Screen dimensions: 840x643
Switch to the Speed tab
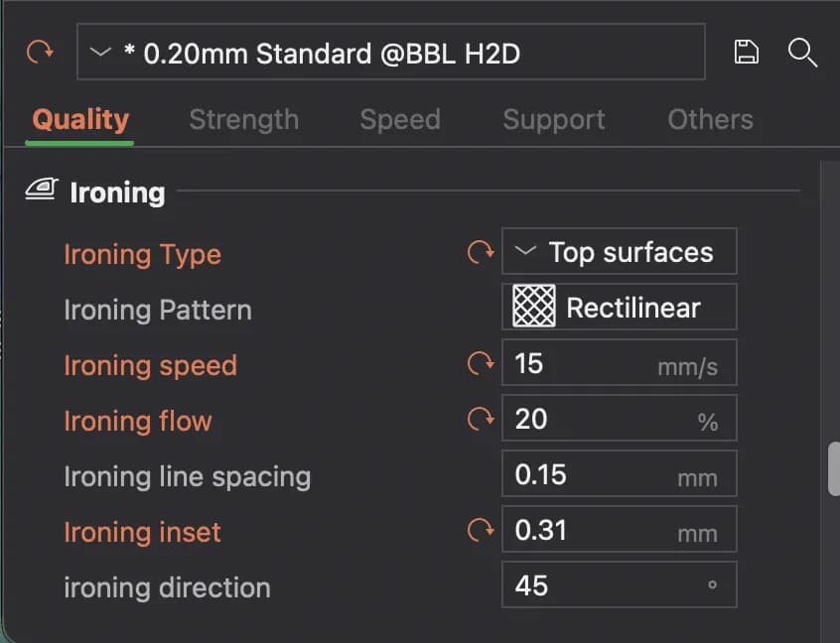tap(400, 119)
